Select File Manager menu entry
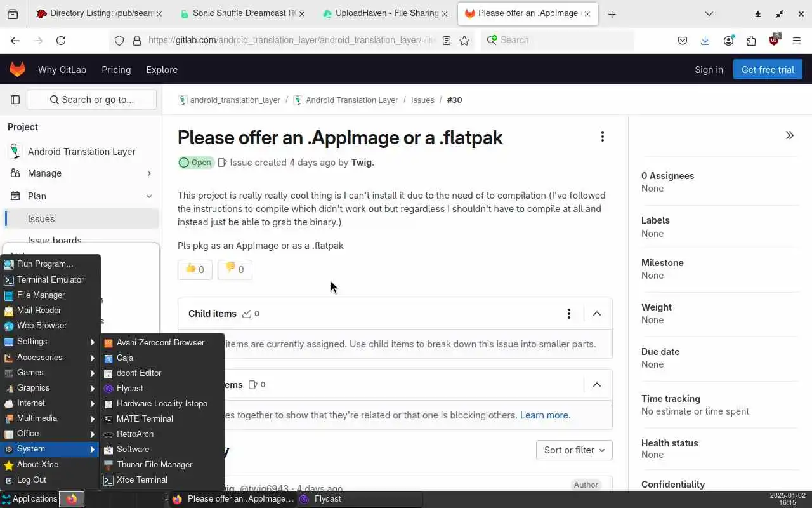Viewport: 812px width, 508px height. (x=50, y=295)
